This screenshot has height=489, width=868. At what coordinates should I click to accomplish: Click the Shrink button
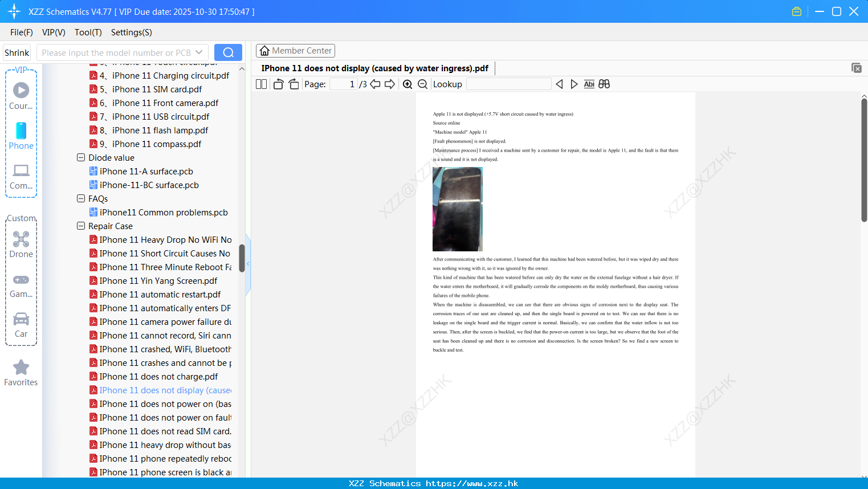(x=17, y=52)
